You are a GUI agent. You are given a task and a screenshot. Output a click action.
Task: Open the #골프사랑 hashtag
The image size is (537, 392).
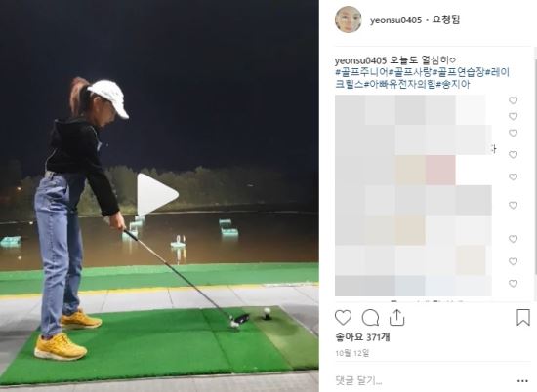click(410, 72)
